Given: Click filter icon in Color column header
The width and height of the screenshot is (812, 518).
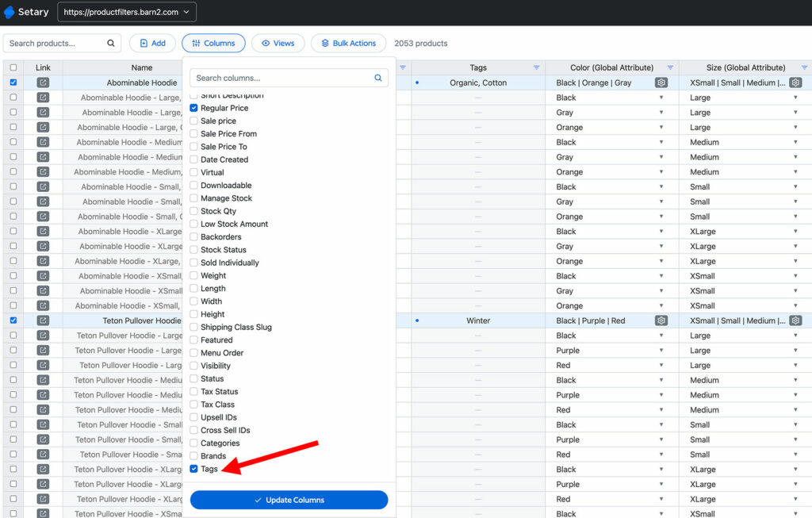Looking at the screenshot, I should click(670, 67).
